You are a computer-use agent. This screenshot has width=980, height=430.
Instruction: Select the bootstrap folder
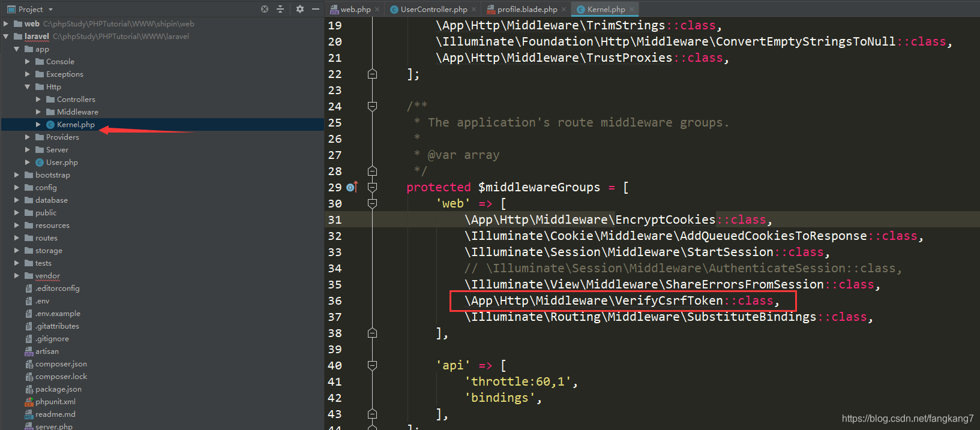(52, 175)
